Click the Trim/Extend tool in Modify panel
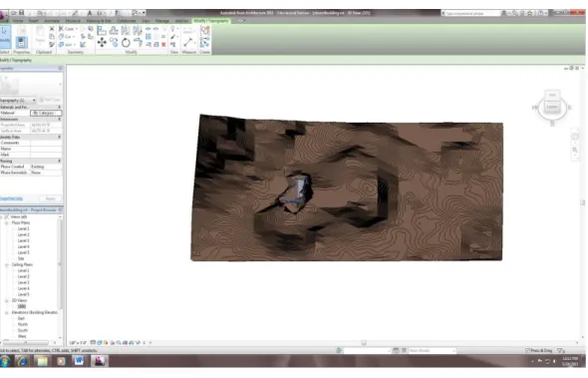Image resolution: width=588 pixels, height=378 pixels. point(138,43)
